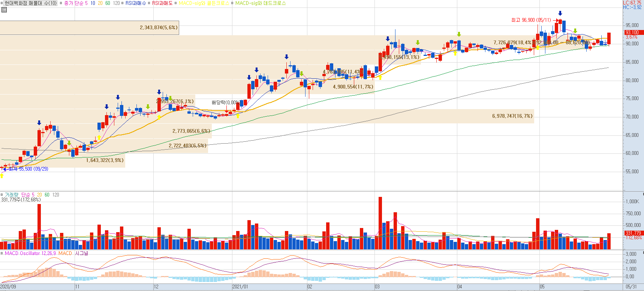Click the HC:-3.92 readout
The width and height of the screenshot is (644, 291).
(632, 7)
